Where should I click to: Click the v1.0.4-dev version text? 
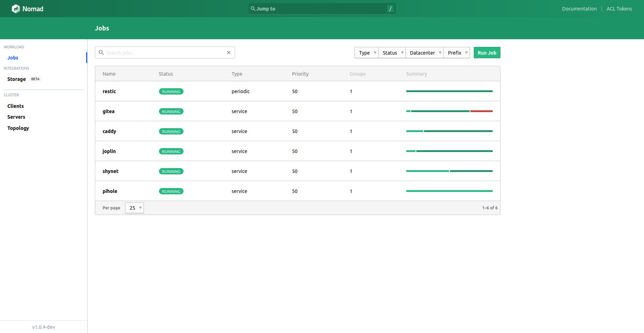43,327
